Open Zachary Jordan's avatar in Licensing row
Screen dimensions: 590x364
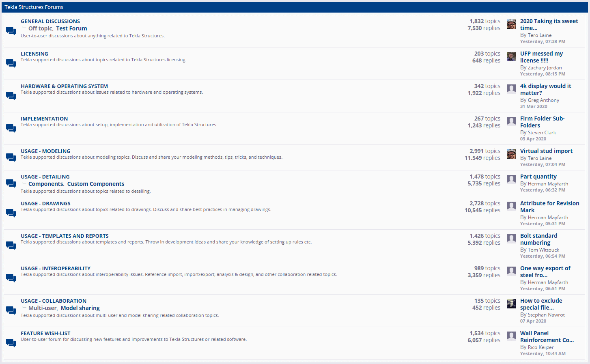511,56
